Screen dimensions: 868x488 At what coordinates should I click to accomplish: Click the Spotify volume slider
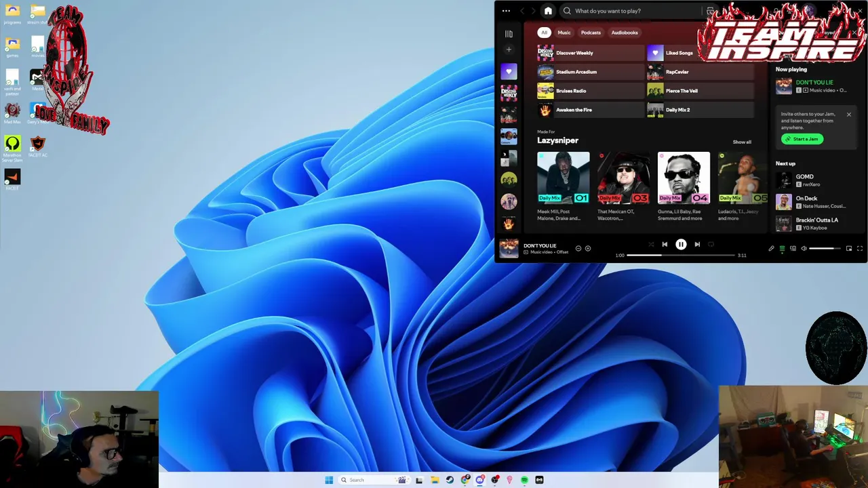[x=825, y=249]
